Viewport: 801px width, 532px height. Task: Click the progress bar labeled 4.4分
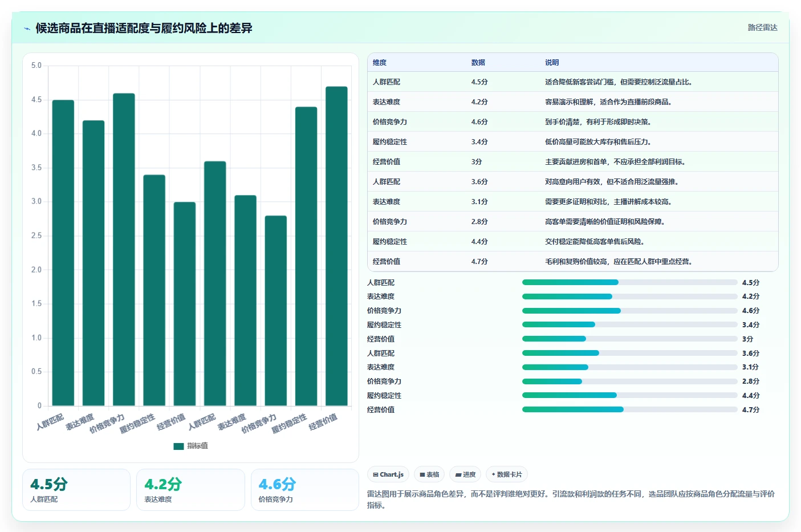(x=630, y=395)
